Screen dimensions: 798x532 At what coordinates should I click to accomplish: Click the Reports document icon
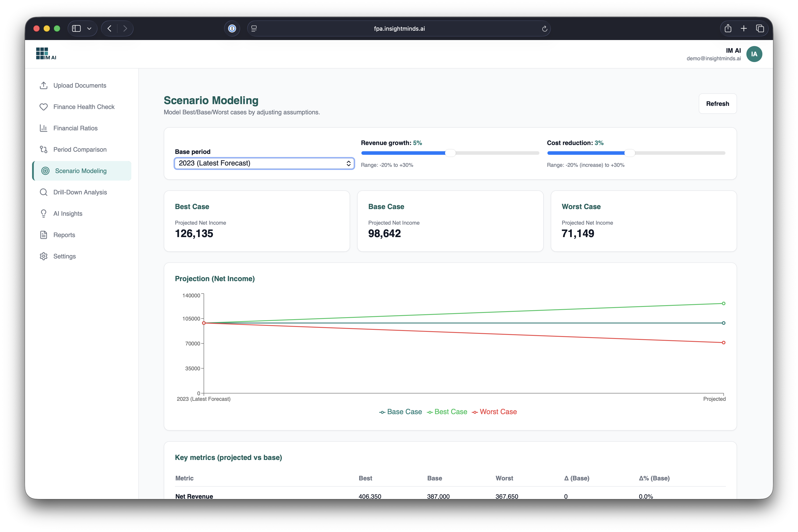pos(43,235)
